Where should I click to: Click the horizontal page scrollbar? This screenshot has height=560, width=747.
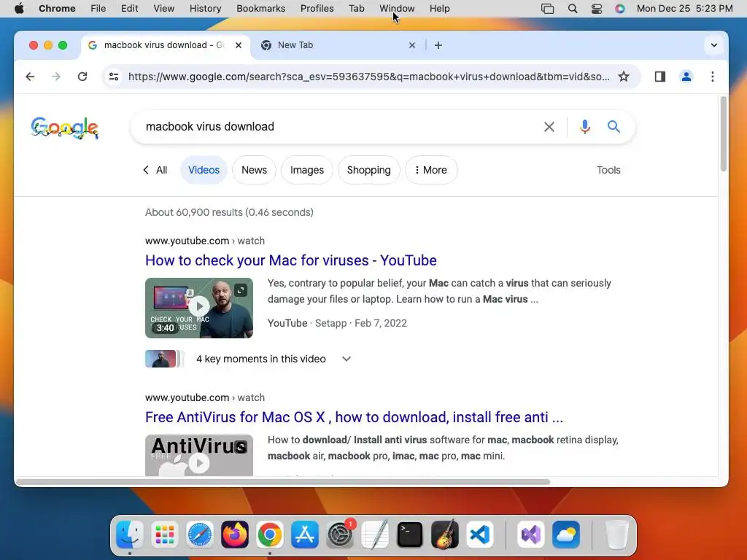point(283,482)
